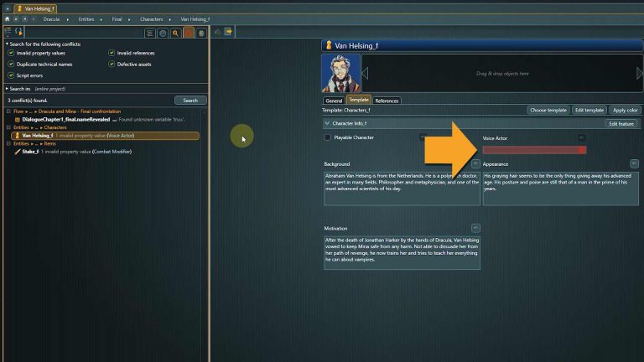
Task: Open dropdown arrow after Characters breadcrumb
Action: 169,19
